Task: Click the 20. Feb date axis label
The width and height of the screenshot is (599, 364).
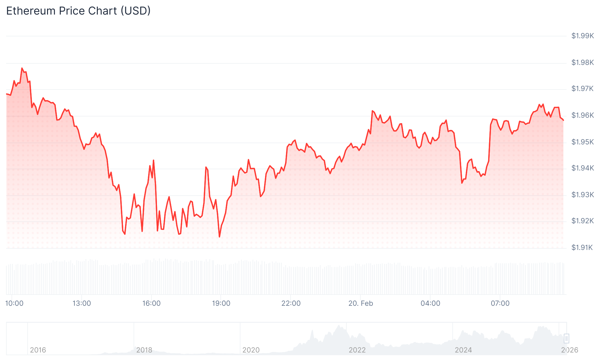Action: pyautogui.click(x=361, y=303)
